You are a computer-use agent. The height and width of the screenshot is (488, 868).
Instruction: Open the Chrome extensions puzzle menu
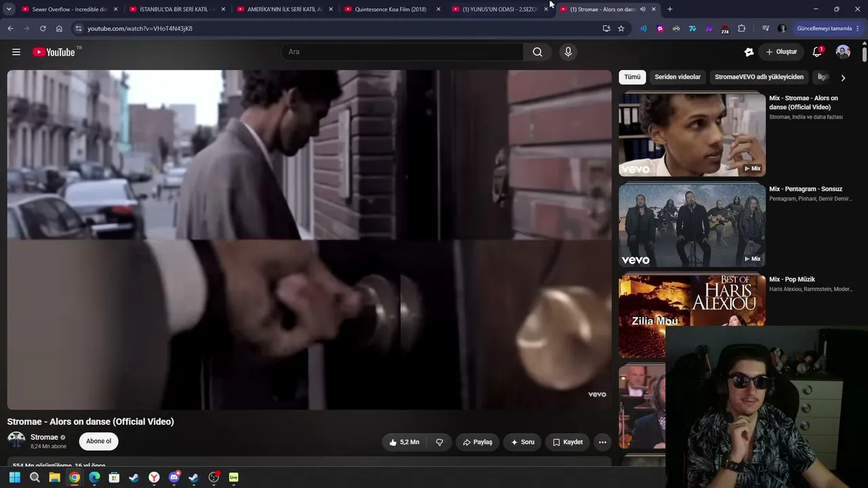tap(741, 28)
